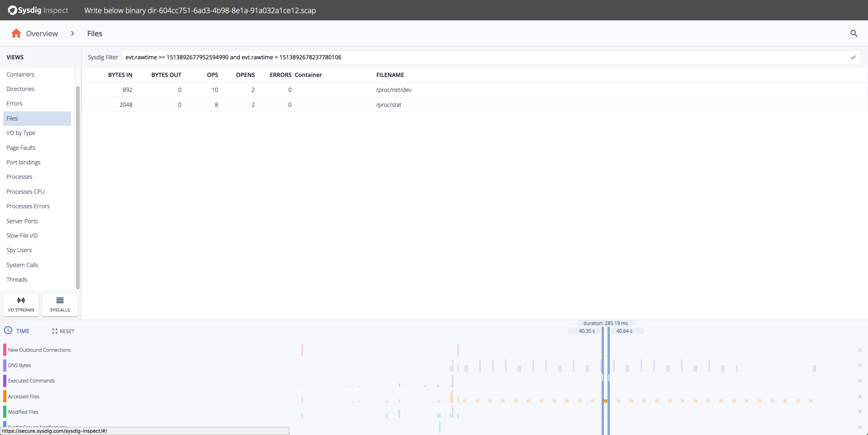Image resolution: width=868 pixels, height=435 pixels.
Task: Select Processes Errors view
Action: point(37,206)
